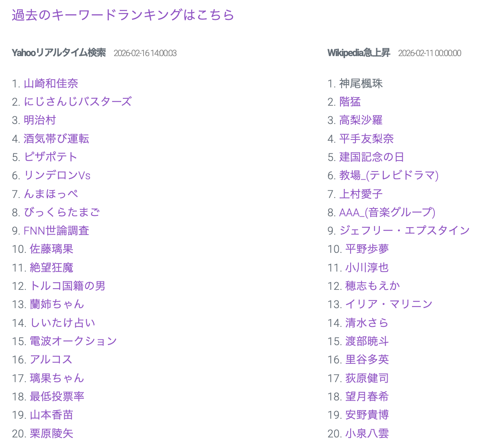Viewport: 484px width, 448px height.
Task: Select the 明治村 keyword
Action: (x=40, y=120)
